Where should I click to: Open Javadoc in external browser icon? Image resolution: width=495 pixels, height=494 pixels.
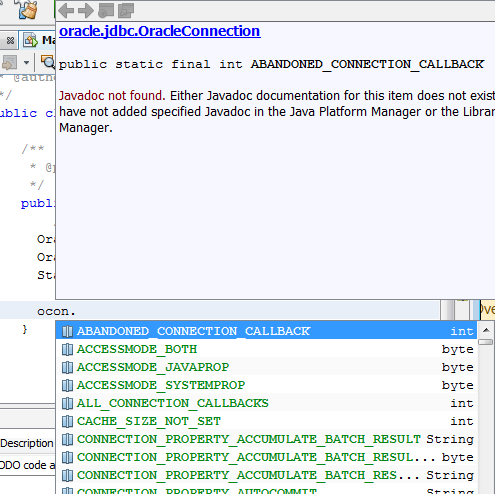click(106, 11)
